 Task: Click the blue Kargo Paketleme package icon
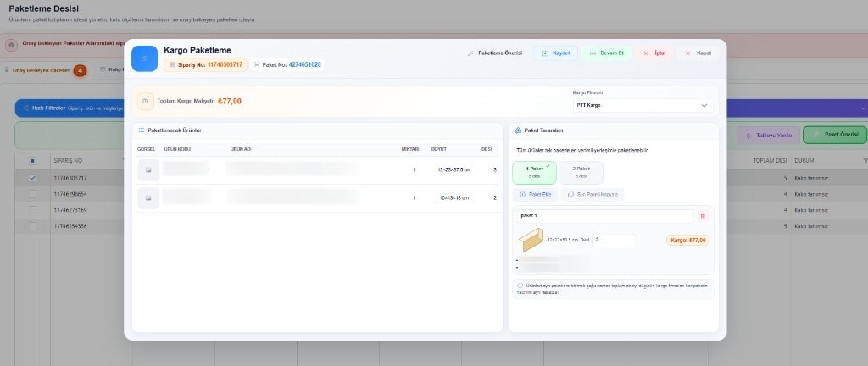[x=144, y=58]
